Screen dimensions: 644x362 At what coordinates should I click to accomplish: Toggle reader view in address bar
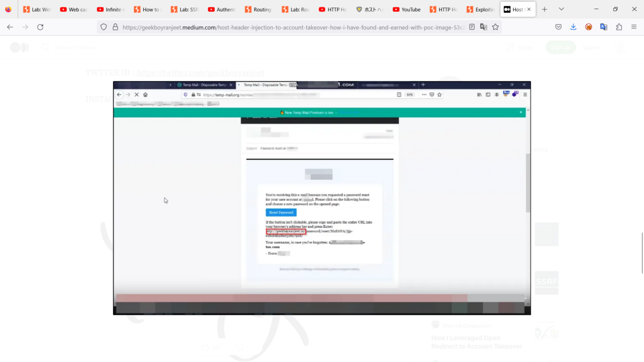(x=472, y=27)
